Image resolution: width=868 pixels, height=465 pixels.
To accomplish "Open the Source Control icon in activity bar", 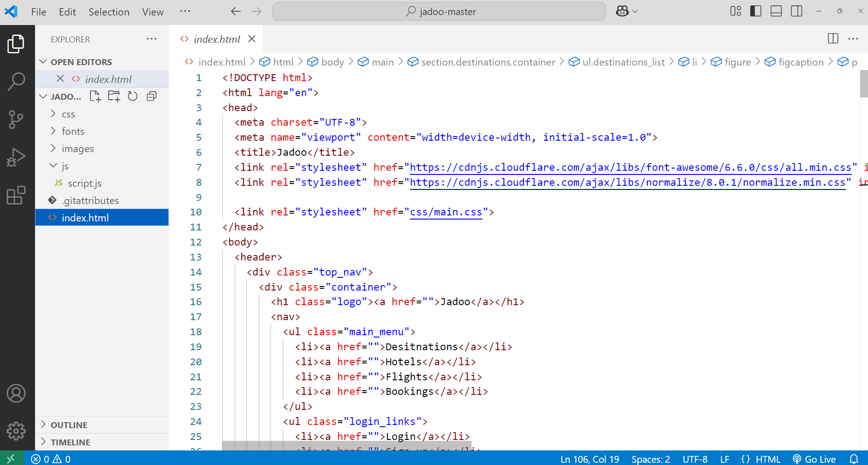I will pos(16,119).
